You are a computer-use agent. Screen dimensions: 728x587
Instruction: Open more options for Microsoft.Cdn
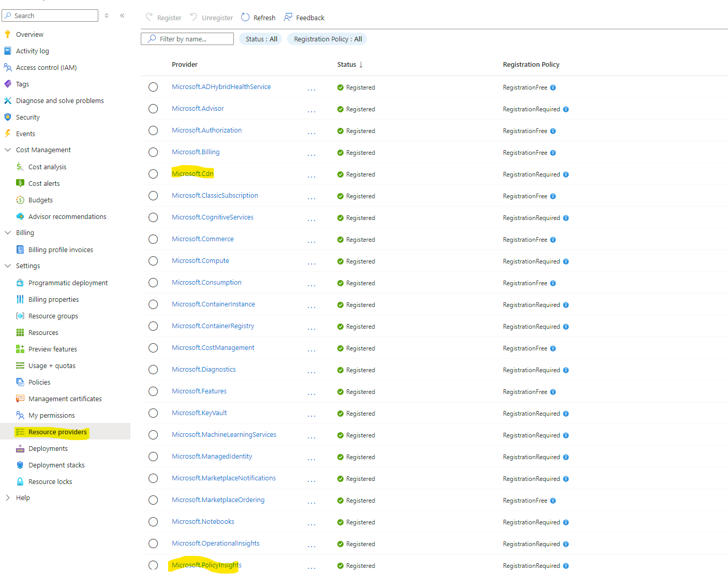point(311,176)
